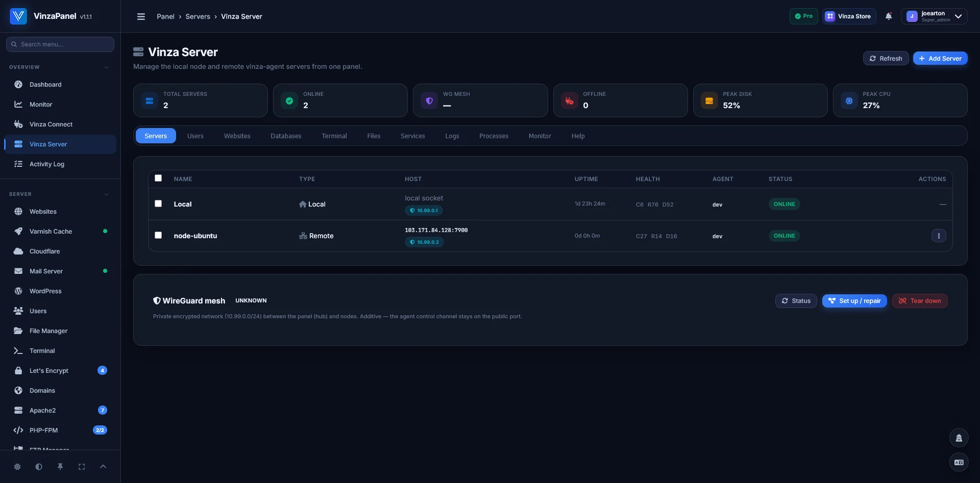Switch to the Monitor tab
980x483 pixels.
coord(540,136)
